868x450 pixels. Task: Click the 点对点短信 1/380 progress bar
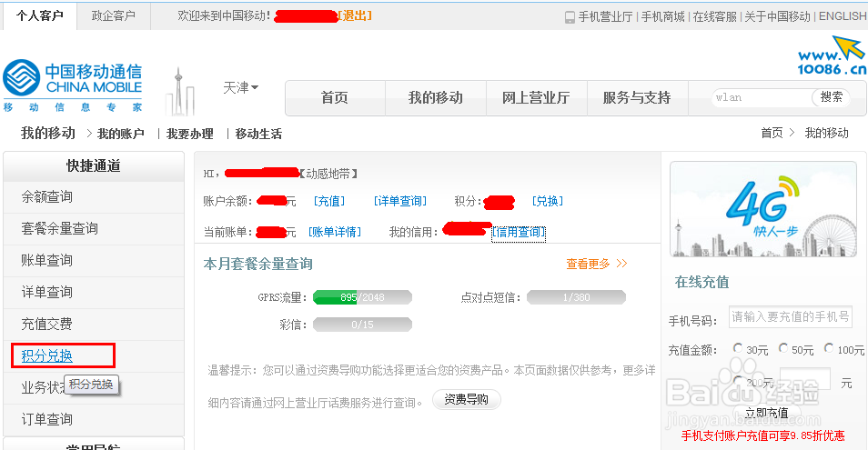pyautogui.click(x=576, y=297)
